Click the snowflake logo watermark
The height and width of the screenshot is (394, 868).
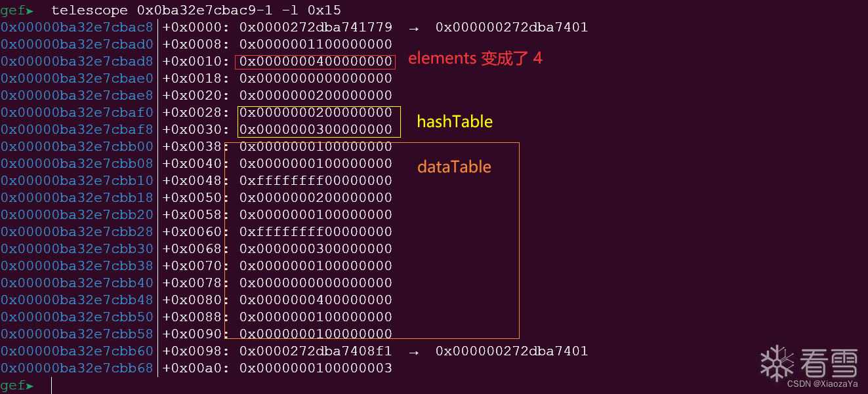[776, 363]
